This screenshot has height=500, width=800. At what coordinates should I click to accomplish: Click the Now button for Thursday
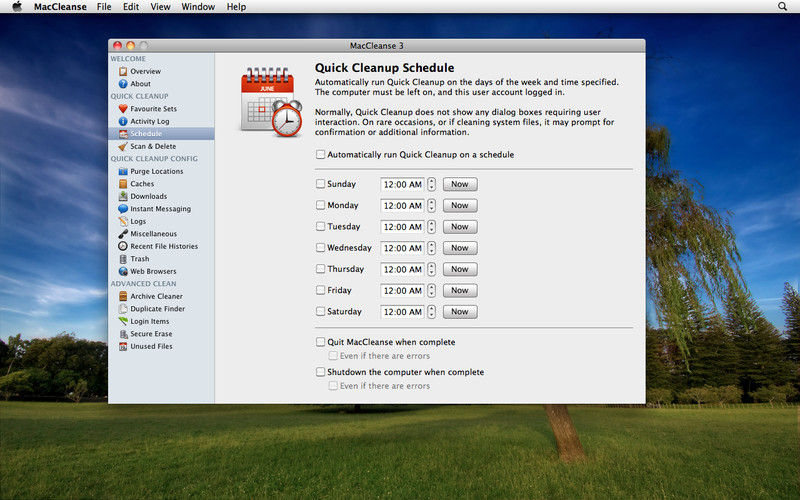pyautogui.click(x=460, y=269)
